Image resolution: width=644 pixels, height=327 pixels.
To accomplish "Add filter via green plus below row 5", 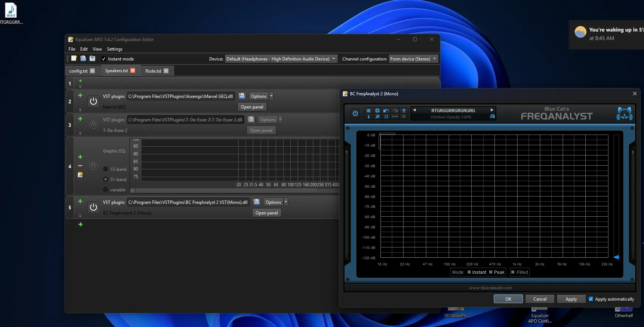I will click(80, 224).
